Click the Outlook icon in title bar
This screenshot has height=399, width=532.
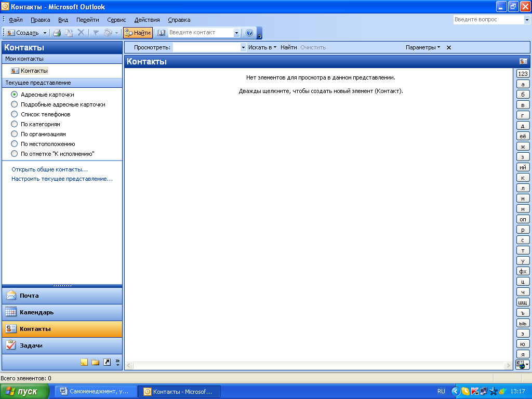point(5,6)
